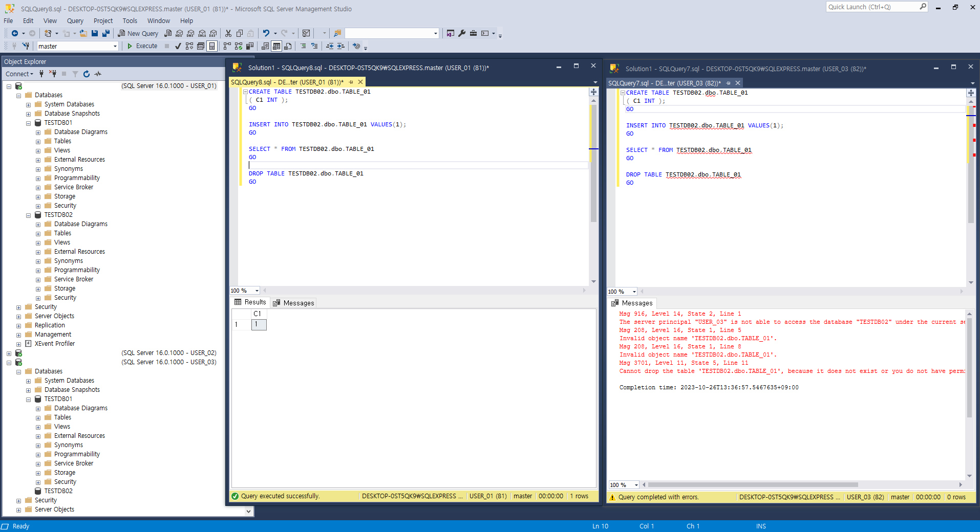Select the C1 result cell value
980x532 pixels.
click(259, 324)
